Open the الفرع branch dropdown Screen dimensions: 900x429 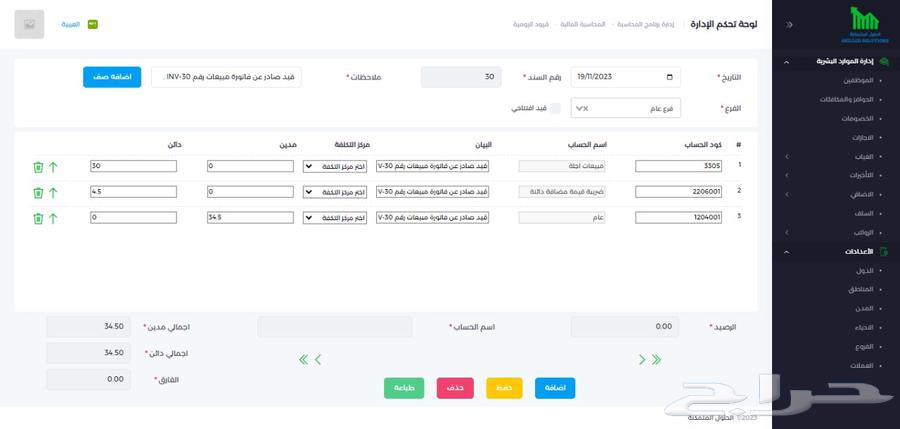(626, 108)
